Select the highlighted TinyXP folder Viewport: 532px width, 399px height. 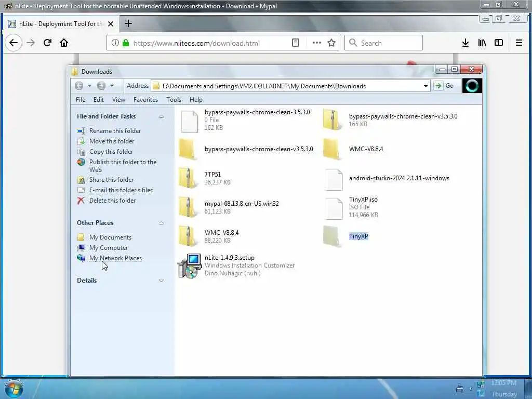pyautogui.click(x=332, y=236)
